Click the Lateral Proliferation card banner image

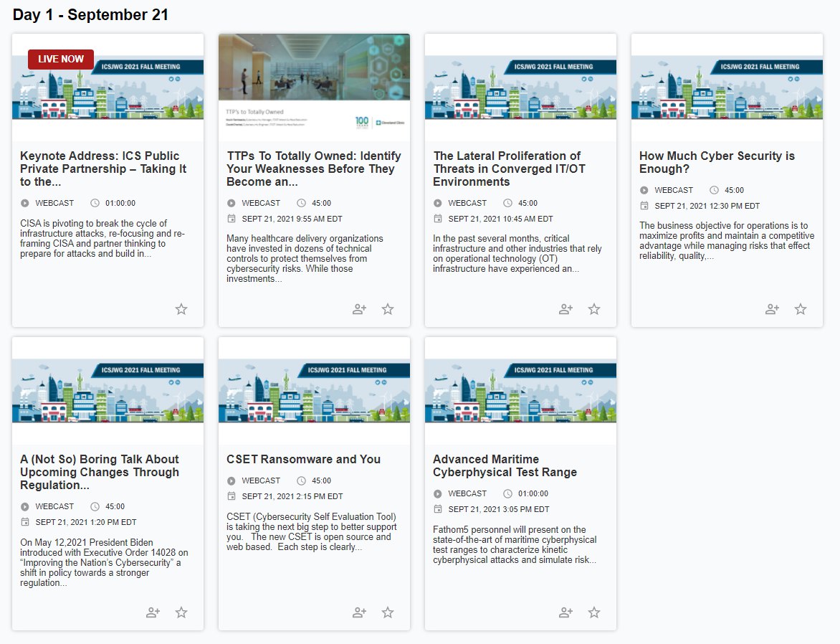[520, 87]
